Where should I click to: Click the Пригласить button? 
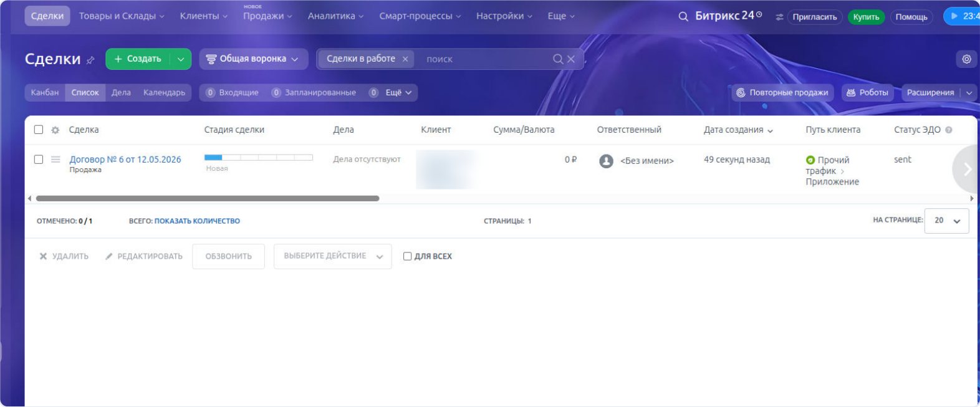[814, 17]
